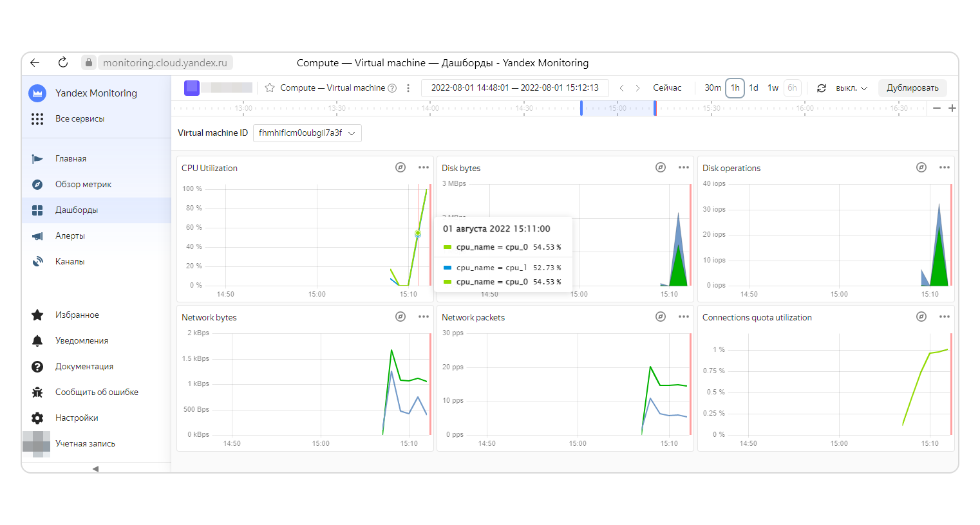Viewport: 980px width, 525px height.
Task: Open CPU Utilization widget three-dot menu
Action: 424,167
